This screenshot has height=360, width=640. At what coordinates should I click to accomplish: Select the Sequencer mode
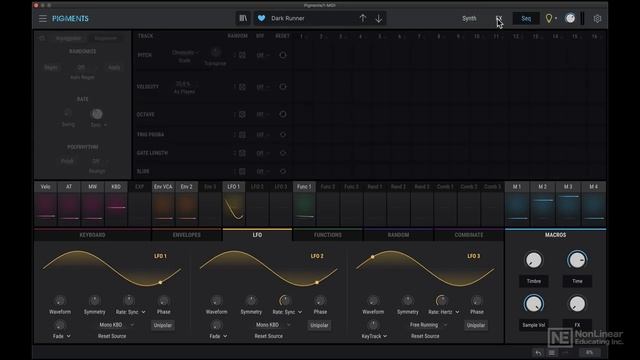pyautogui.click(x=105, y=38)
